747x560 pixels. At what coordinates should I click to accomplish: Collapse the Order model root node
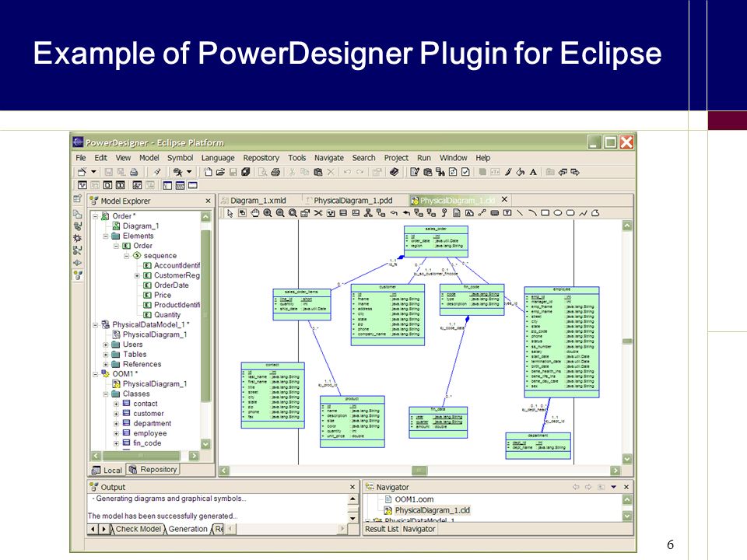tap(95, 216)
